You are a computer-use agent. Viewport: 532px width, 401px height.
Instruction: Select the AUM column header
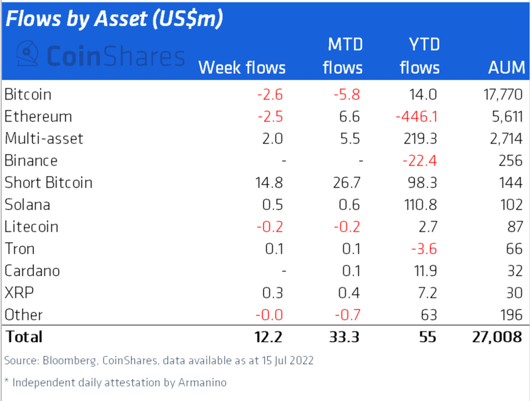(x=507, y=68)
